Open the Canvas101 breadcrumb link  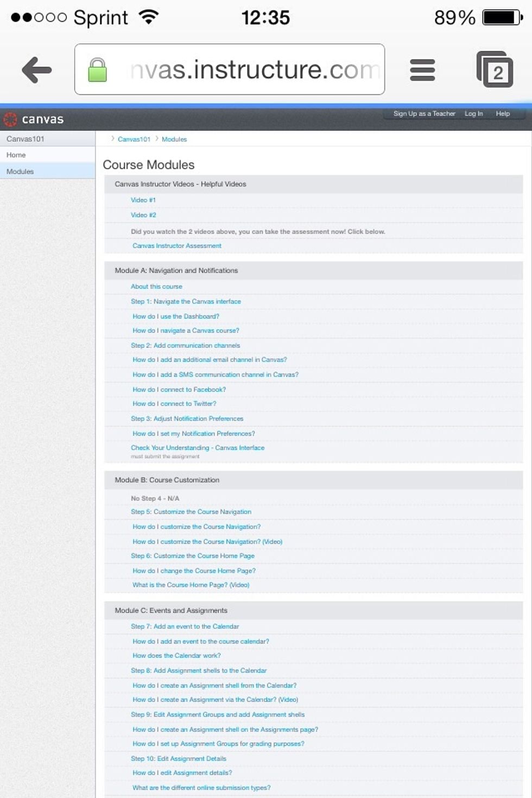click(134, 139)
